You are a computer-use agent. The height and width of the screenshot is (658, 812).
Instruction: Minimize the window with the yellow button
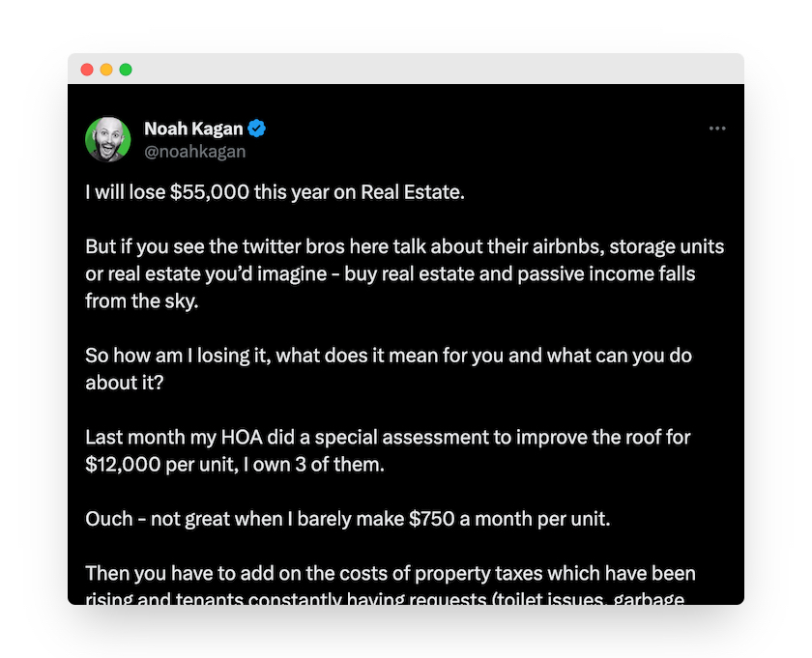point(106,70)
